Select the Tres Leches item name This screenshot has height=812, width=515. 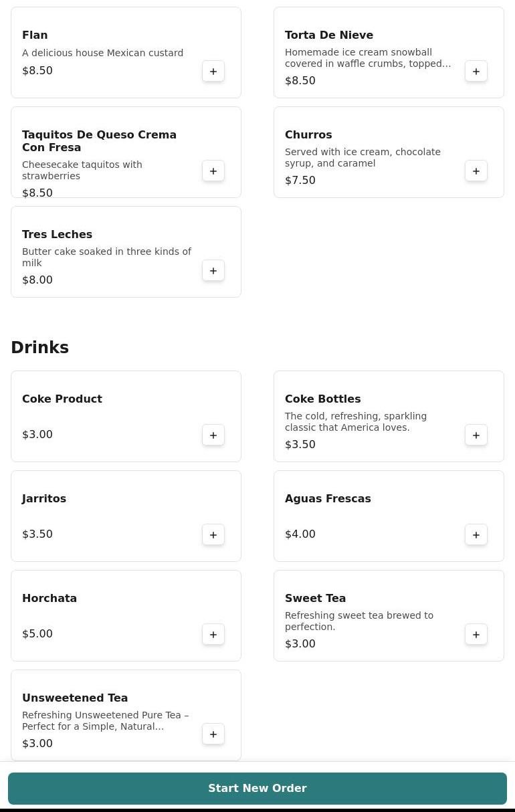(x=57, y=235)
